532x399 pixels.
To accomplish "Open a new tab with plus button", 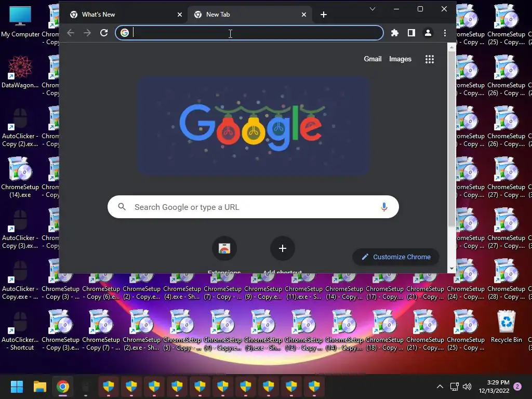I will (x=323, y=15).
